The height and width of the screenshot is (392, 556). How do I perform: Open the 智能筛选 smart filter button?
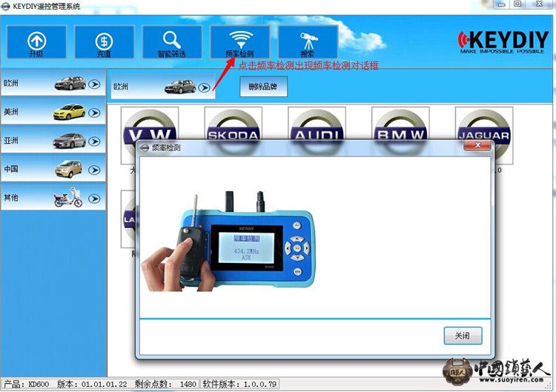click(172, 41)
